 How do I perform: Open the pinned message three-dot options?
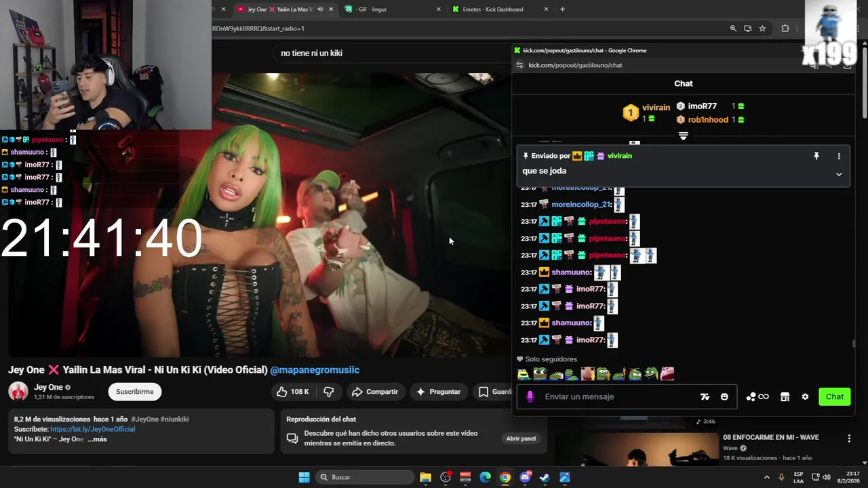[839, 156]
